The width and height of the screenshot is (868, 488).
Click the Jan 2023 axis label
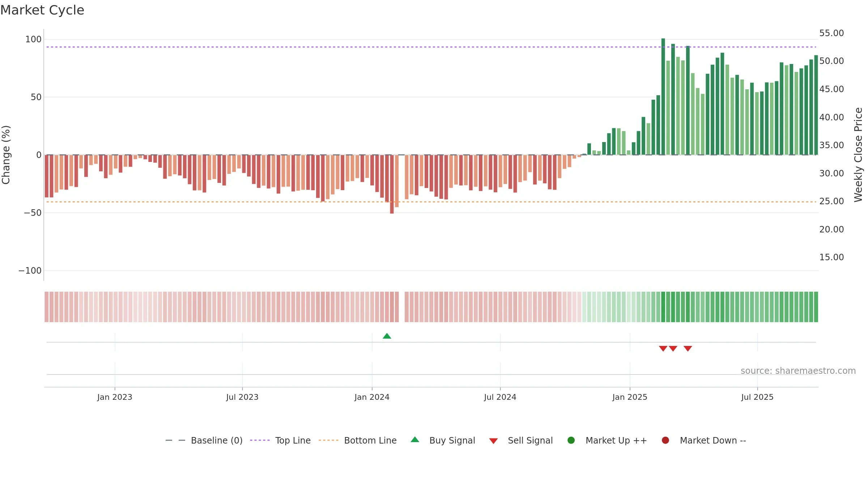115,397
